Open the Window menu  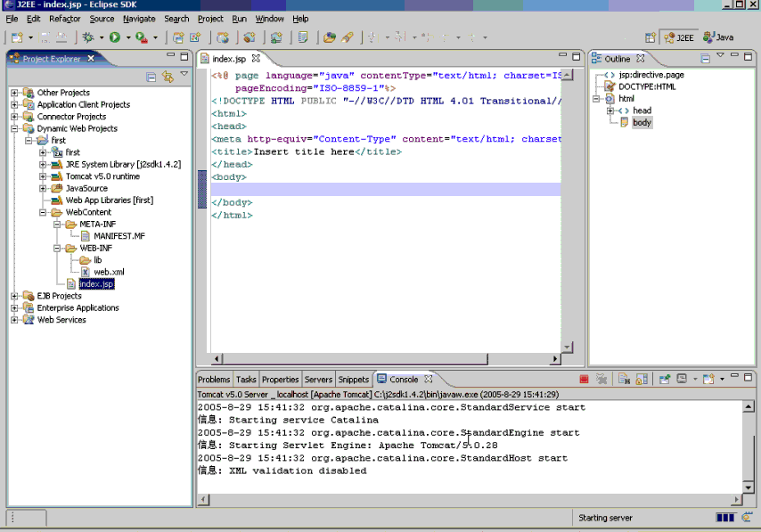(x=269, y=19)
